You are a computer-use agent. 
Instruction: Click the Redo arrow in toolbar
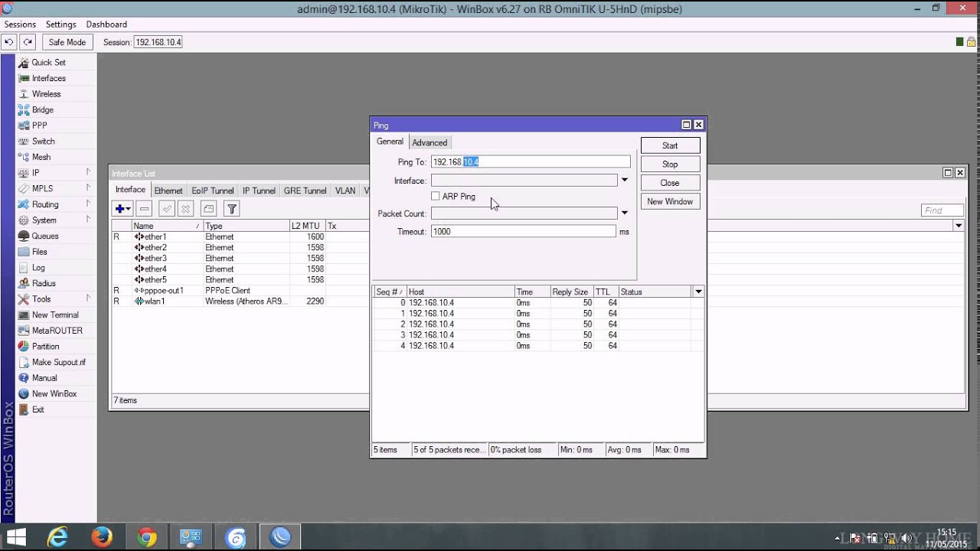[28, 42]
